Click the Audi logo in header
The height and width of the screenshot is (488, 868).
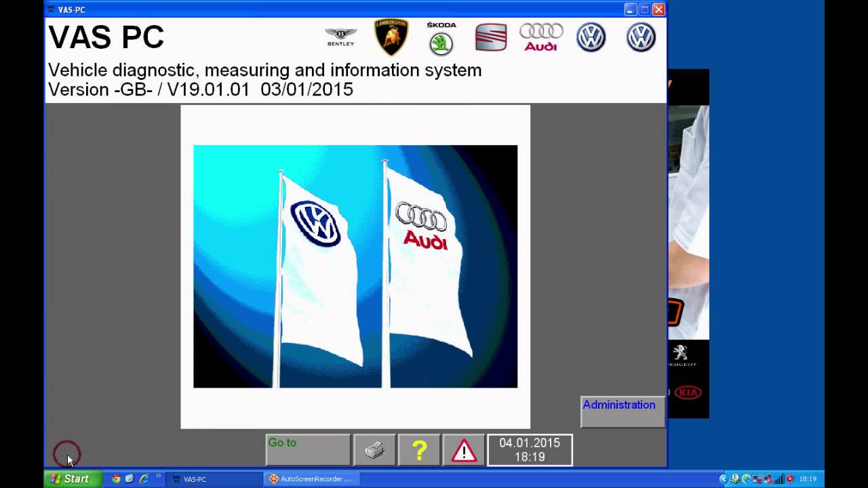[x=541, y=37]
